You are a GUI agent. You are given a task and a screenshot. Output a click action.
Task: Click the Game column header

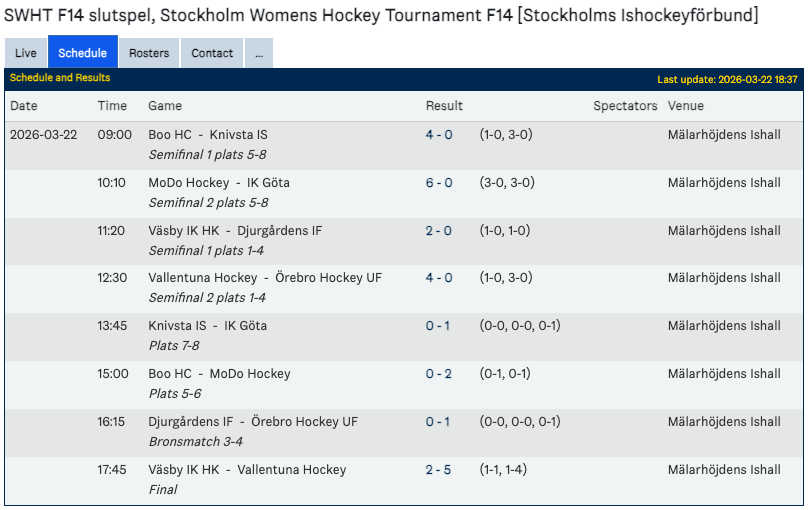(x=165, y=106)
